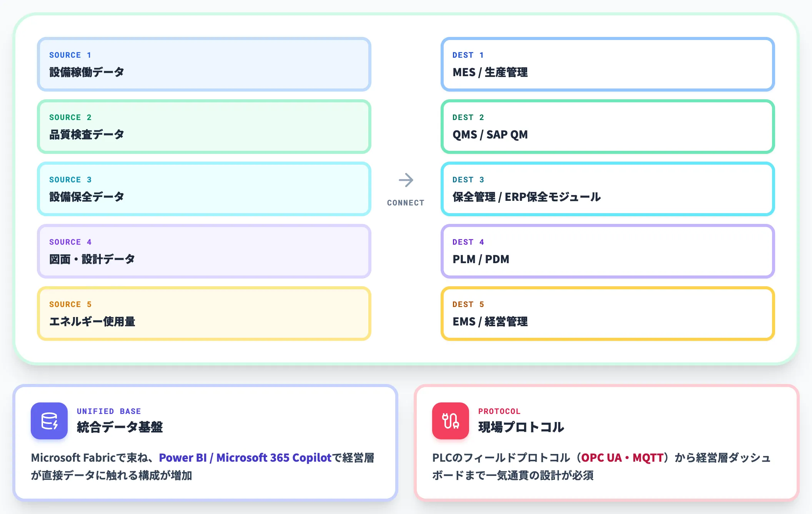Click the text PLCのフィールドプロトコル

pyautogui.click(x=501, y=457)
